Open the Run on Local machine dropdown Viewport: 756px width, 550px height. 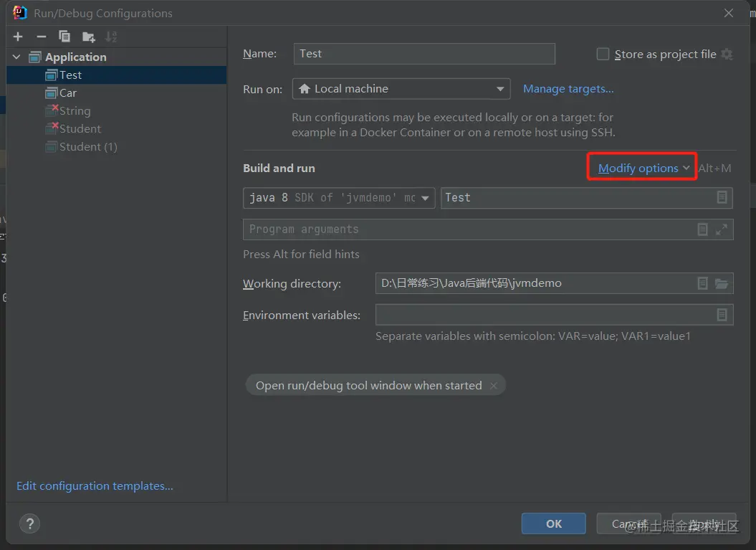[x=401, y=89]
